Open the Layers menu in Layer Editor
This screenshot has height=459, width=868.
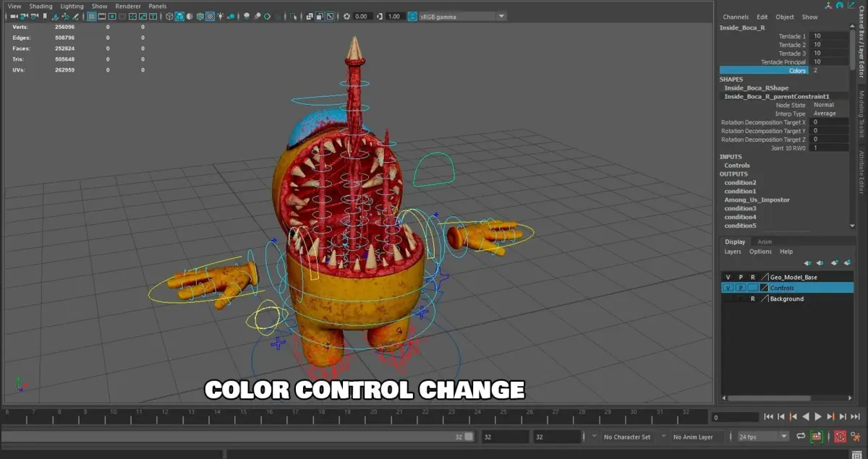733,252
